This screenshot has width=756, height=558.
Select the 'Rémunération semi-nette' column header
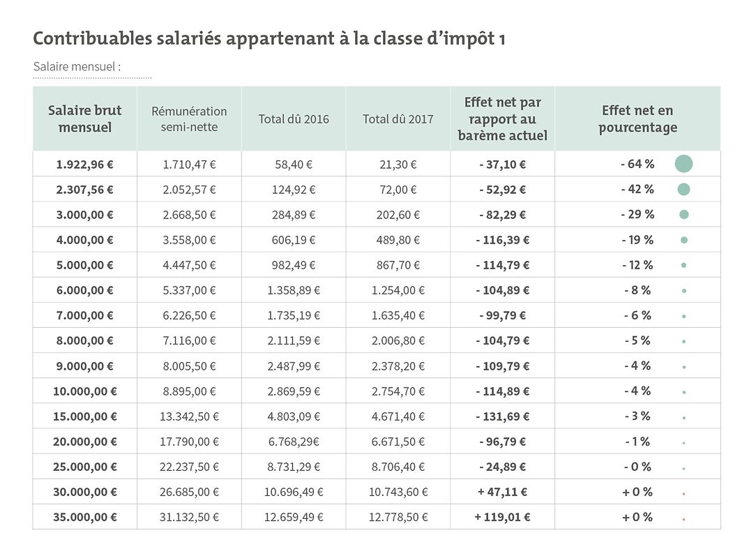[189, 119]
